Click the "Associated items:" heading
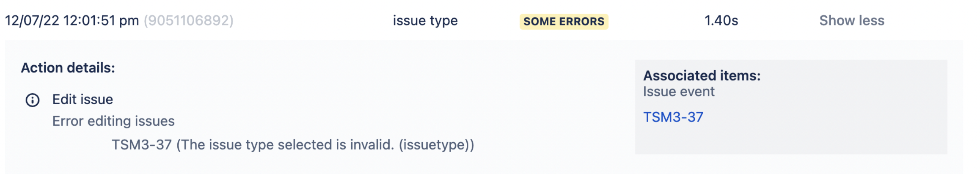Image resolution: width=980 pixels, height=174 pixels. click(x=702, y=76)
